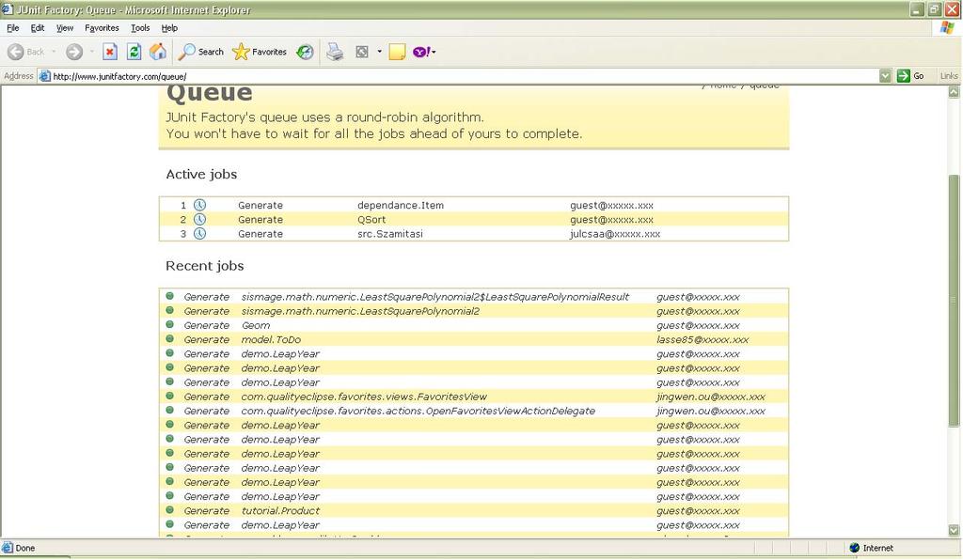Open dropdown arrow next to edit icon
The height and width of the screenshot is (560, 963).
tap(380, 52)
